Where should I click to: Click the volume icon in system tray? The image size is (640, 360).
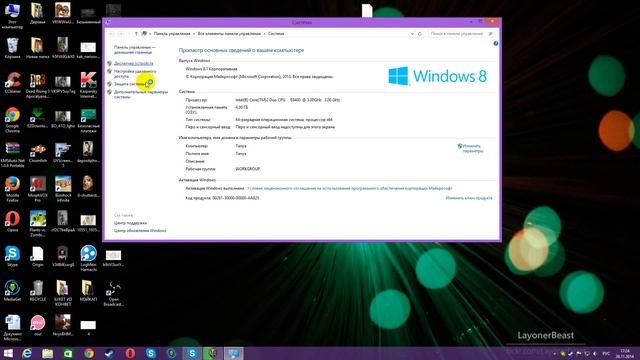(595, 353)
